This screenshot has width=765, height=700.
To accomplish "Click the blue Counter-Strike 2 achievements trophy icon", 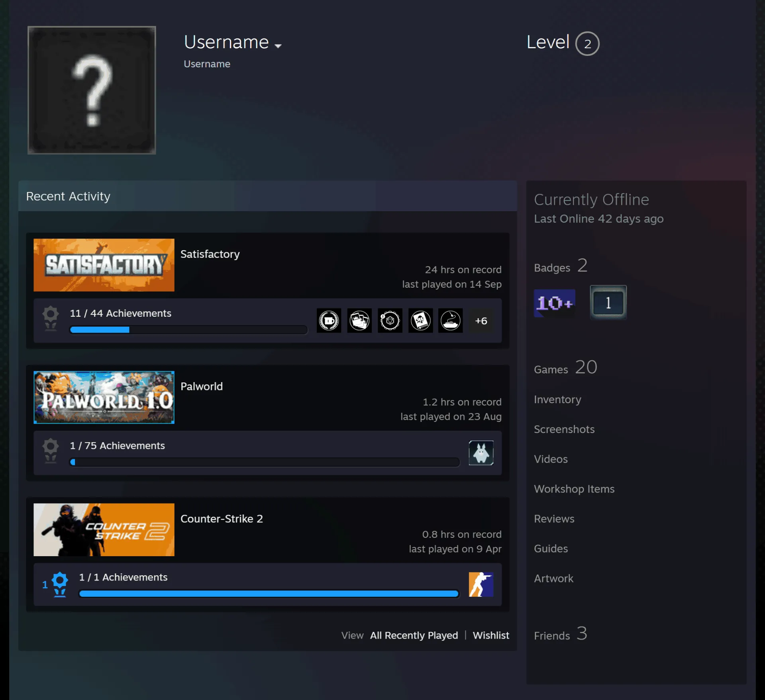I will coord(60,584).
